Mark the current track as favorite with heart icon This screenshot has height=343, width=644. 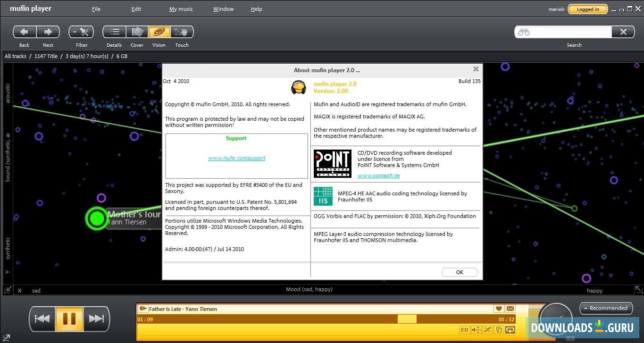[x=499, y=309]
